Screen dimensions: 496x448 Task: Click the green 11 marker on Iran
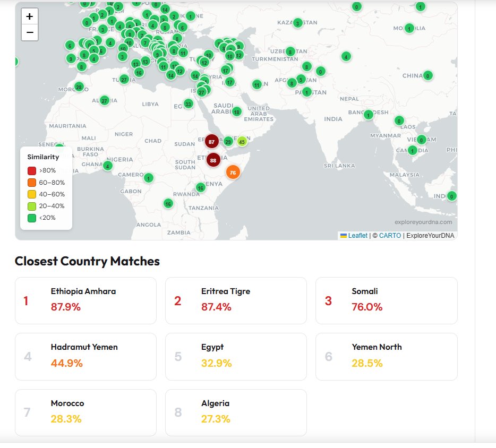[257, 85]
